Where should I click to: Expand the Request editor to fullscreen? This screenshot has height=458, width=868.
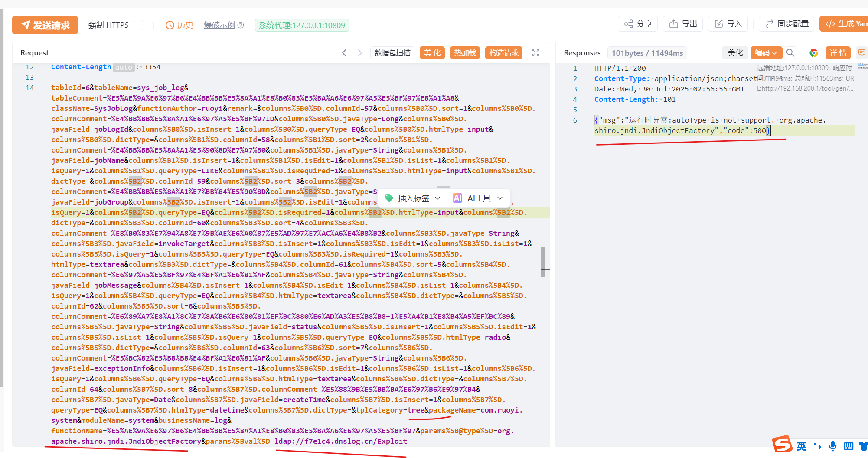coord(536,53)
